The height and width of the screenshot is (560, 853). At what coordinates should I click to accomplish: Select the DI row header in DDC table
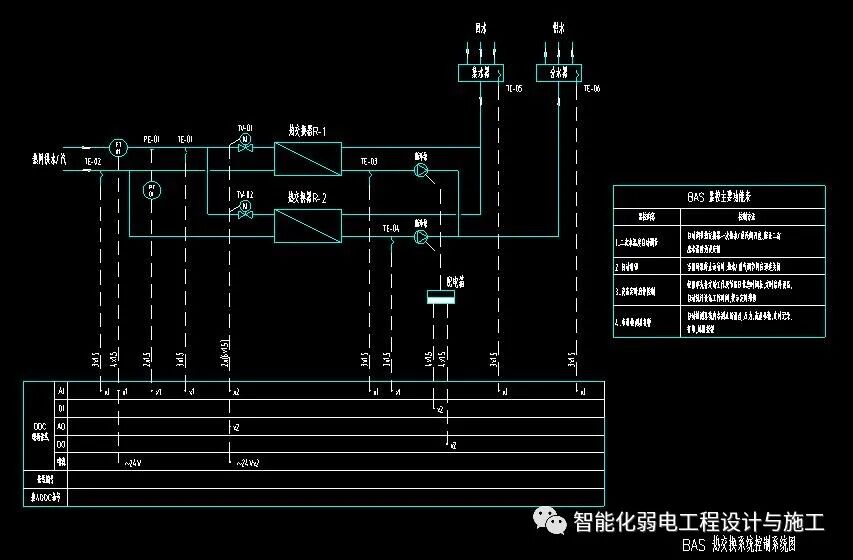(x=61, y=409)
